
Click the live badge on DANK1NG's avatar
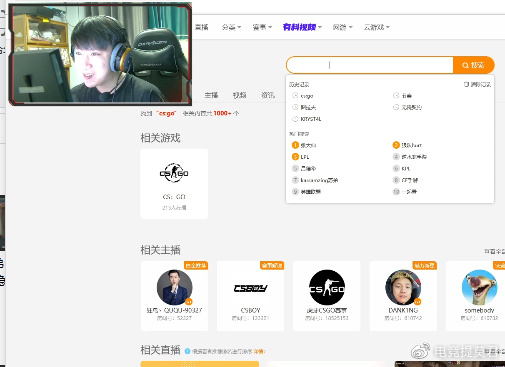[417, 302]
